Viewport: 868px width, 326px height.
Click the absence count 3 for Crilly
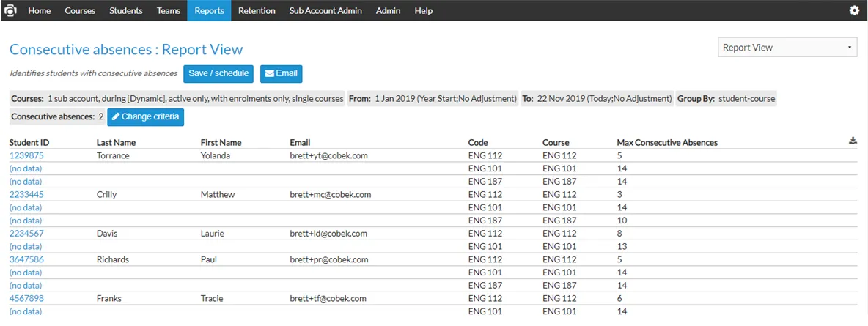coord(619,194)
